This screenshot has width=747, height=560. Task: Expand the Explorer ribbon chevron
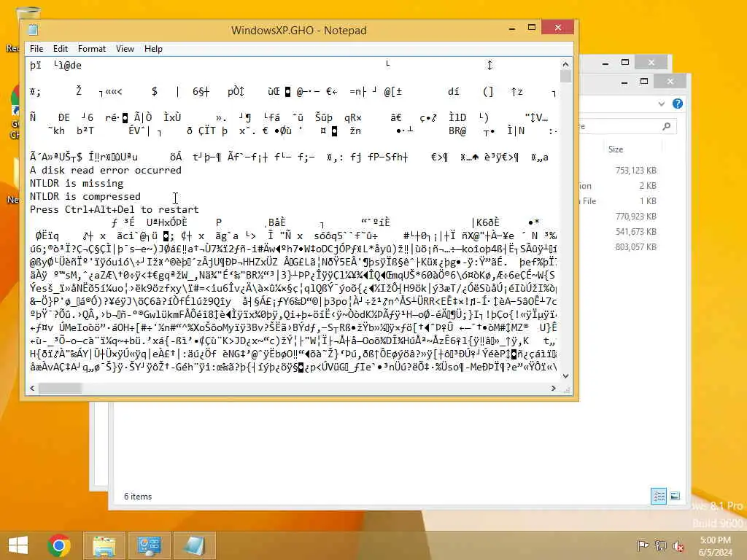661,104
